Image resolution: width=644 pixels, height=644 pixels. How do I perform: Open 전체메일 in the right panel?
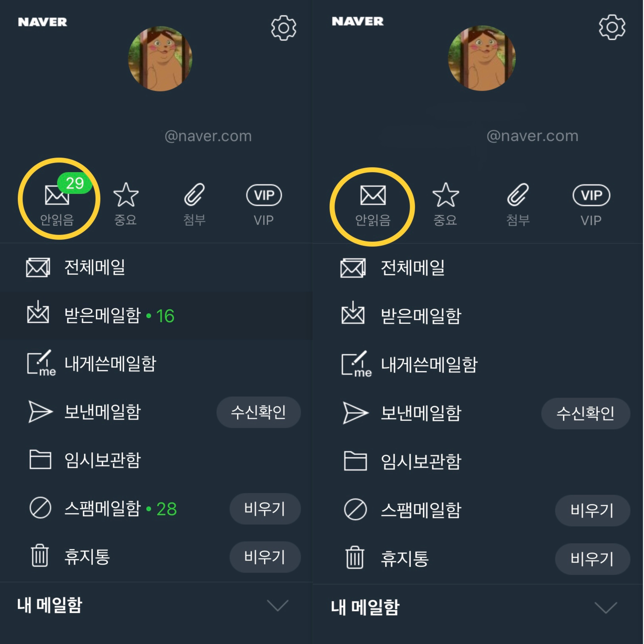pyautogui.click(x=478, y=268)
